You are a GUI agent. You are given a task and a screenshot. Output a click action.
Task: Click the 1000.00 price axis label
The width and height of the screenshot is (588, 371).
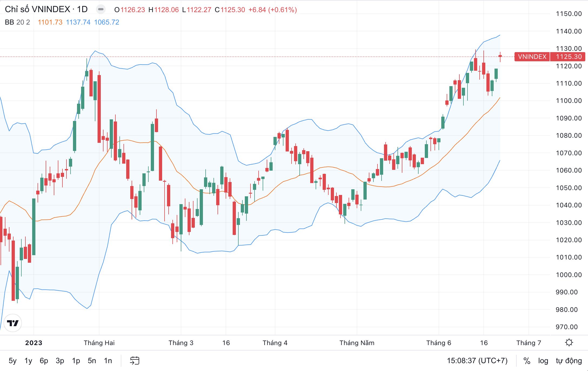[x=569, y=275]
